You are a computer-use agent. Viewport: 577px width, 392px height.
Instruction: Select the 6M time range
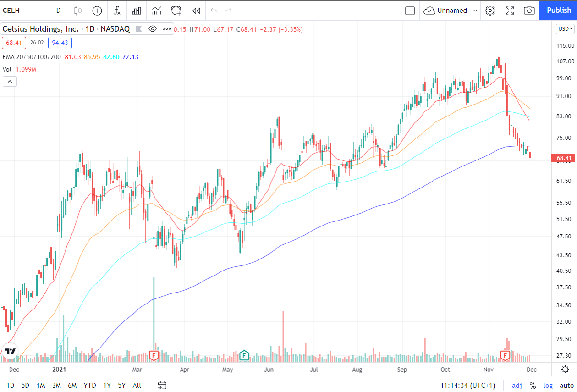72,386
